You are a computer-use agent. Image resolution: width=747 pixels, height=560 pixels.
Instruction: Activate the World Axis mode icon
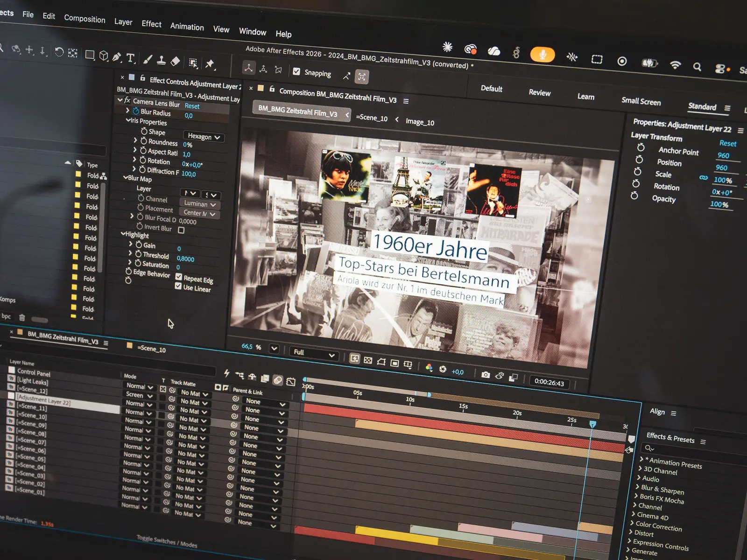click(263, 69)
